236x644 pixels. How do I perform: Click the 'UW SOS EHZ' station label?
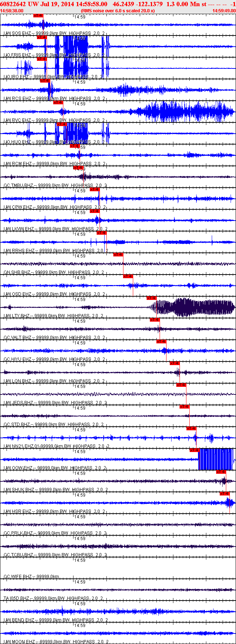click(x=17, y=33)
